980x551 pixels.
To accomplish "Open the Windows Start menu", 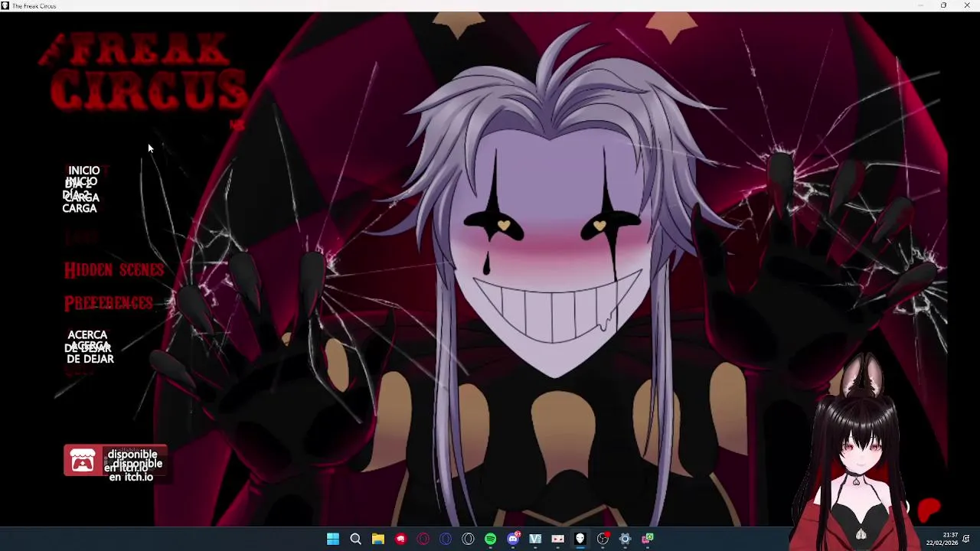I will pyautogui.click(x=333, y=539).
